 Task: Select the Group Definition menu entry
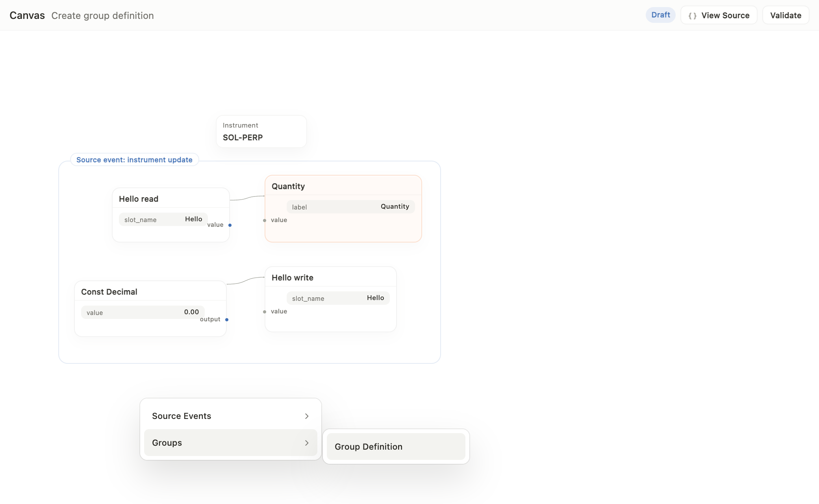pyautogui.click(x=396, y=447)
